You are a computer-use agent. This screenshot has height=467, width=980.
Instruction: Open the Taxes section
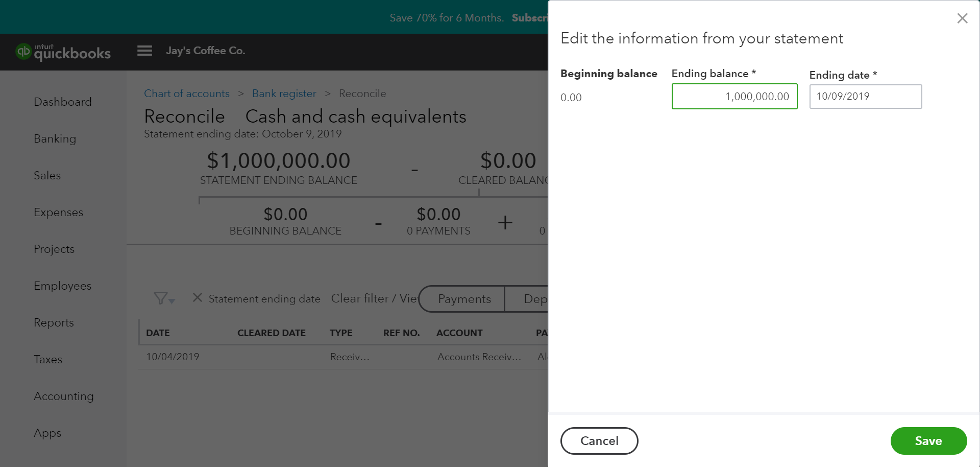coord(48,359)
